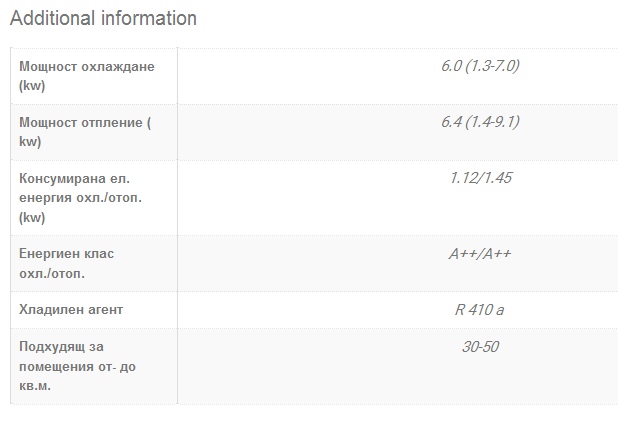Select the Мощност охлаждане (kw) label

[87, 76]
